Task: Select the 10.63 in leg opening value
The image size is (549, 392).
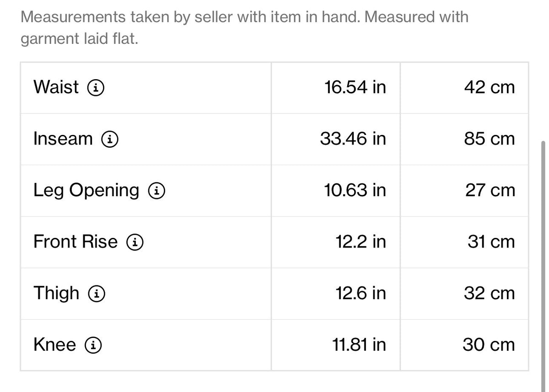Action: (x=355, y=190)
